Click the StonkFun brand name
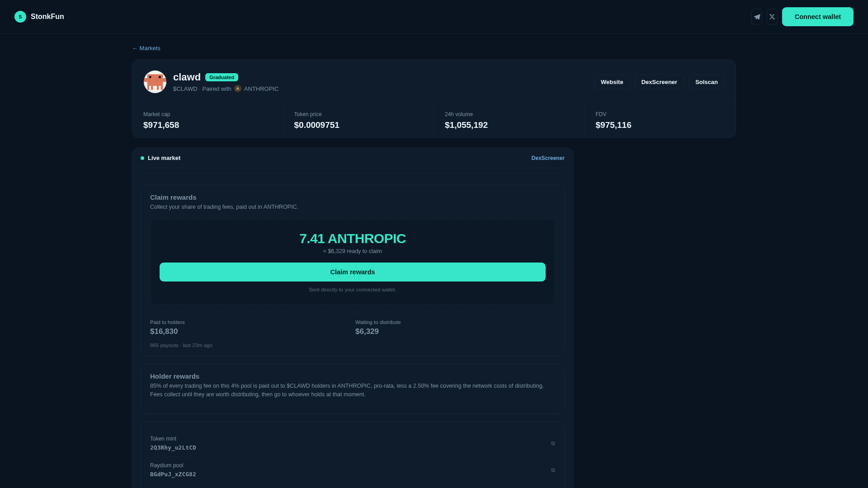868x488 pixels. (47, 17)
